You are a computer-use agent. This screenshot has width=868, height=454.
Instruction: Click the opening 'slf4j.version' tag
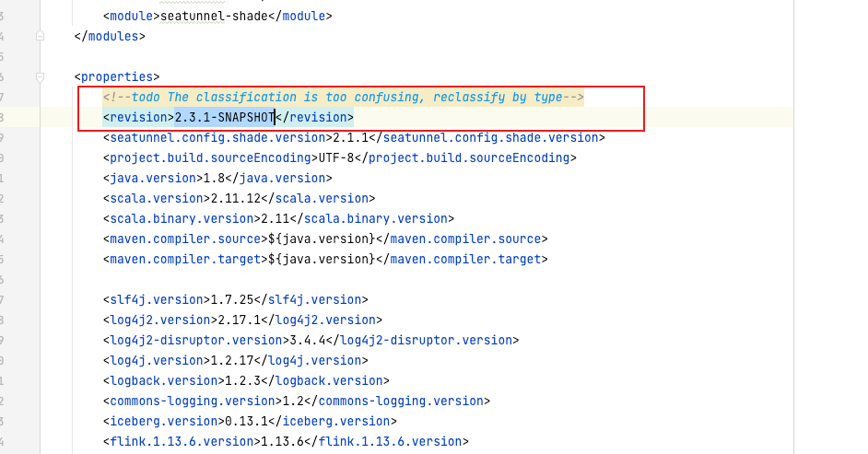tap(157, 299)
